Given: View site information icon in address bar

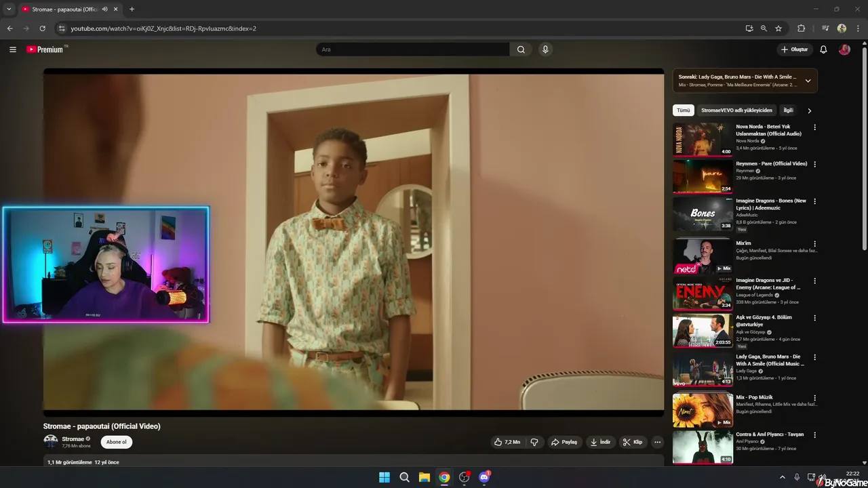Looking at the screenshot, I should point(62,28).
